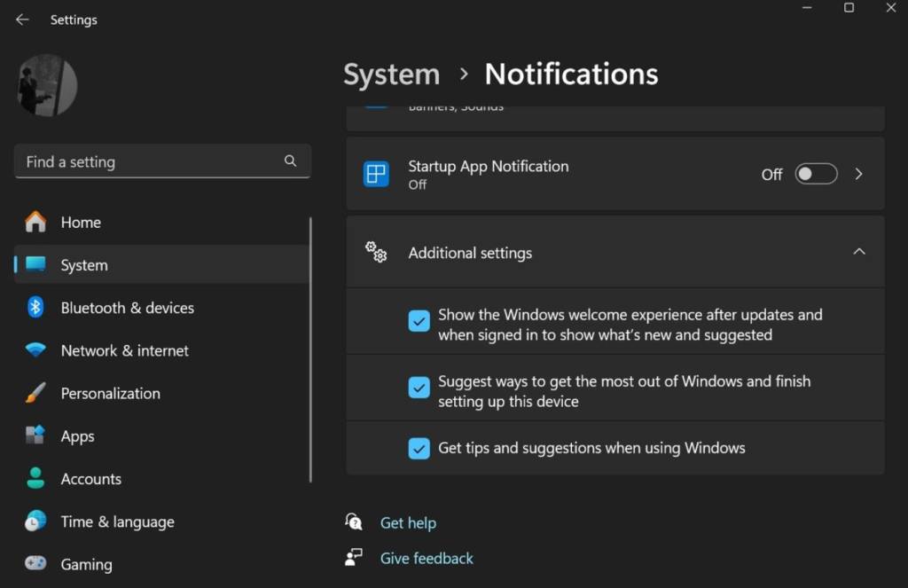Select the Bluetooth & devices icon
This screenshot has width=908, height=588.
click(x=35, y=308)
